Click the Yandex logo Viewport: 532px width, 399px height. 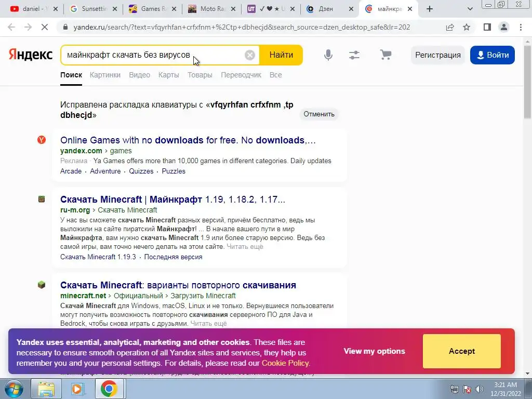(31, 55)
